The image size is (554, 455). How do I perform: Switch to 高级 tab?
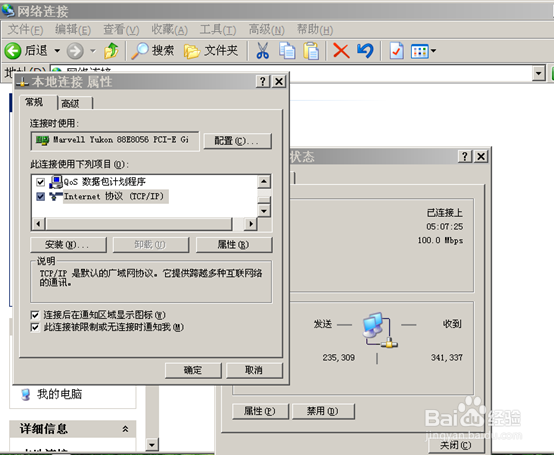75,104
